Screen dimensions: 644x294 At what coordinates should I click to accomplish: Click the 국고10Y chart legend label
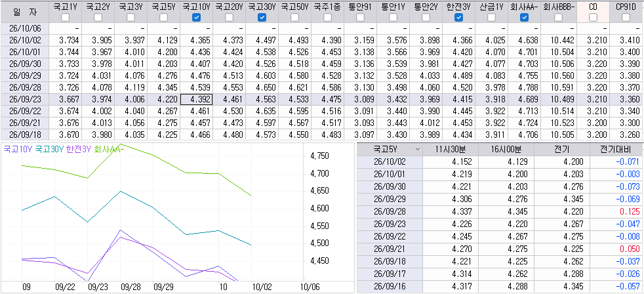(18, 150)
